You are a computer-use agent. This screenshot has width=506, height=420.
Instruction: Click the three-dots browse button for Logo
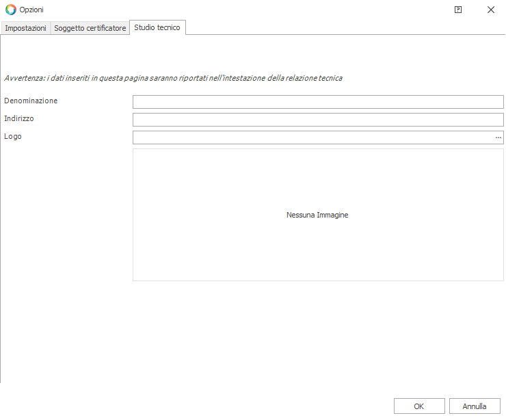[498, 137]
